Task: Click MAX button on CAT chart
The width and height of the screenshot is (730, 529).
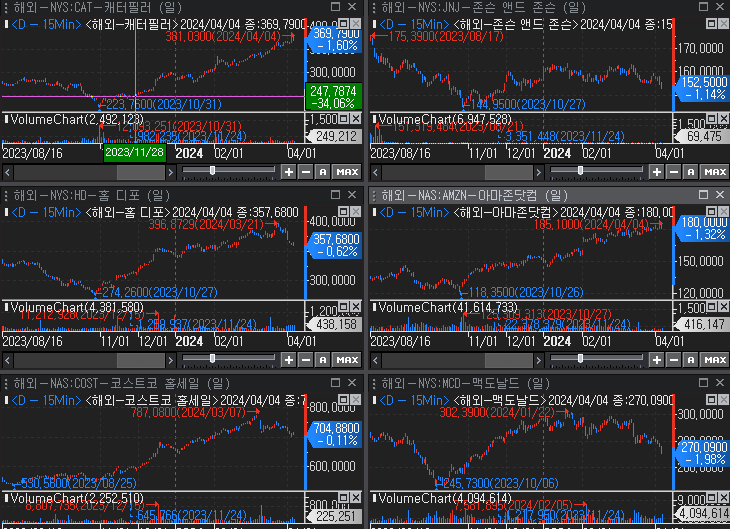Action: point(347,172)
